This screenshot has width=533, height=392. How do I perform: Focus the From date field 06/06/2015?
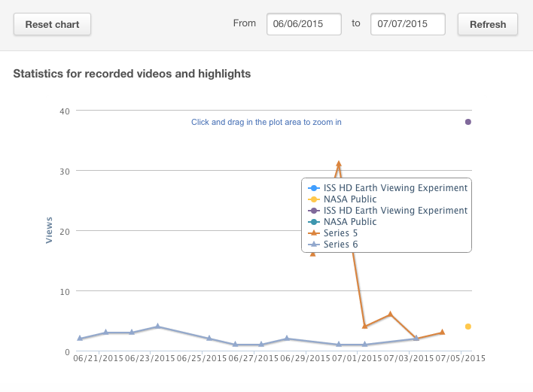(304, 24)
